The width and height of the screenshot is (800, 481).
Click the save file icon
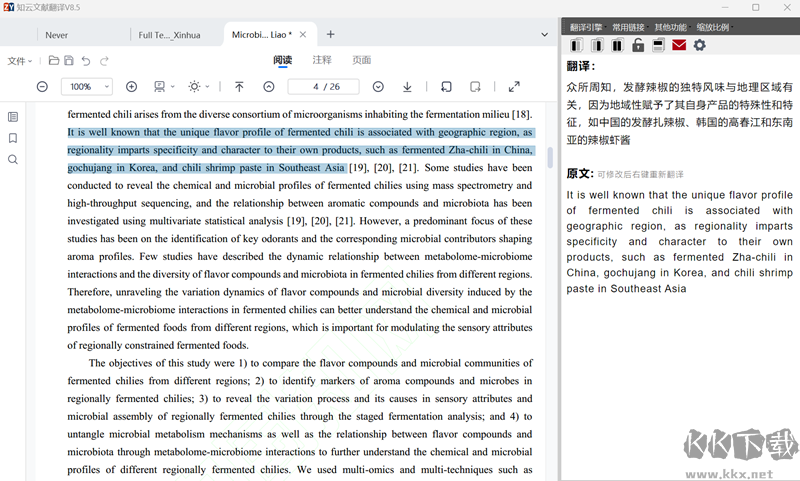(69, 61)
